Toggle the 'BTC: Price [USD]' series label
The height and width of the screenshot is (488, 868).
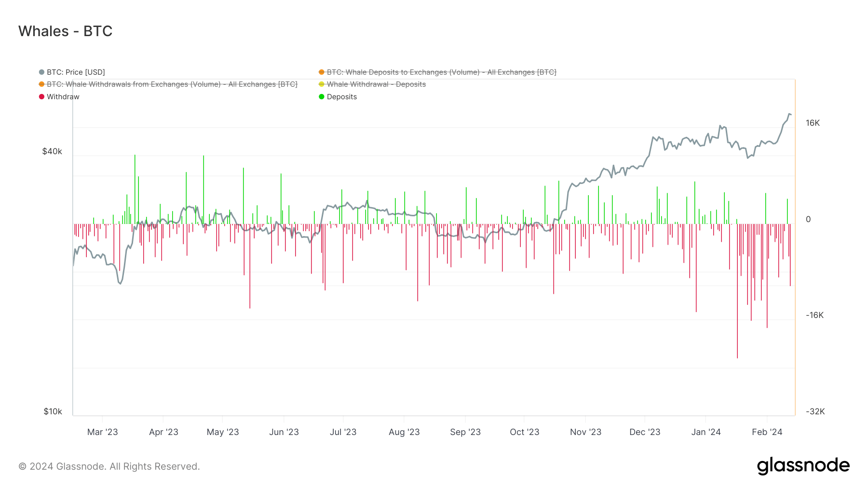coord(76,72)
